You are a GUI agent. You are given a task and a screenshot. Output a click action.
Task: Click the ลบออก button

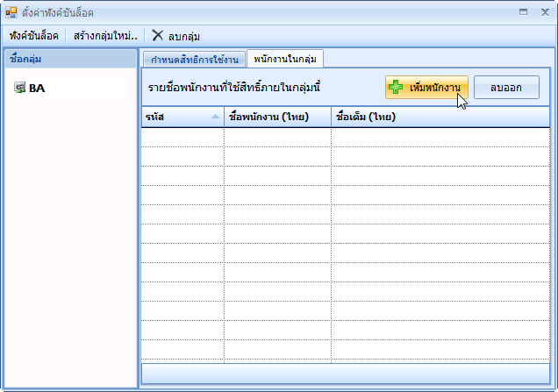506,87
